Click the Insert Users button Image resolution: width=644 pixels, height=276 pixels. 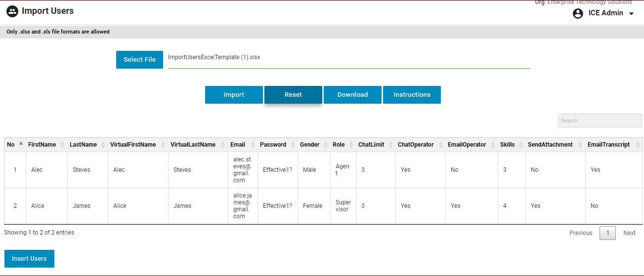(x=29, y=259)
